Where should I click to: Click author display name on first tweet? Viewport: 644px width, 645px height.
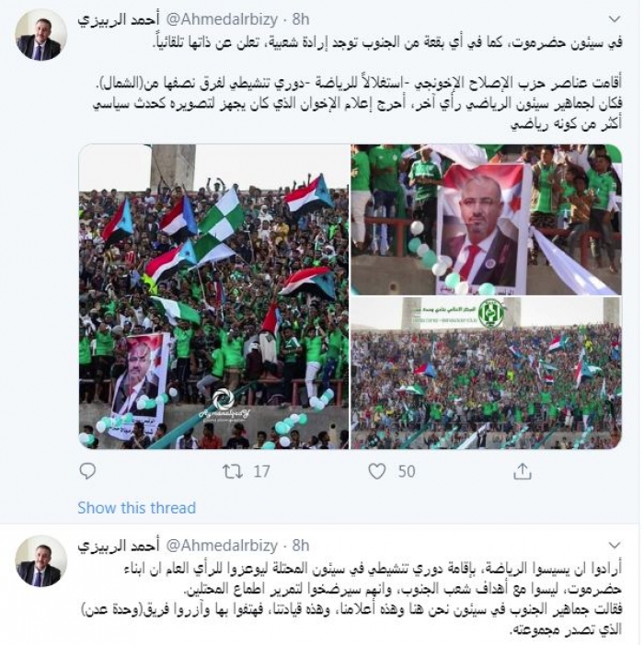(119, 19)
